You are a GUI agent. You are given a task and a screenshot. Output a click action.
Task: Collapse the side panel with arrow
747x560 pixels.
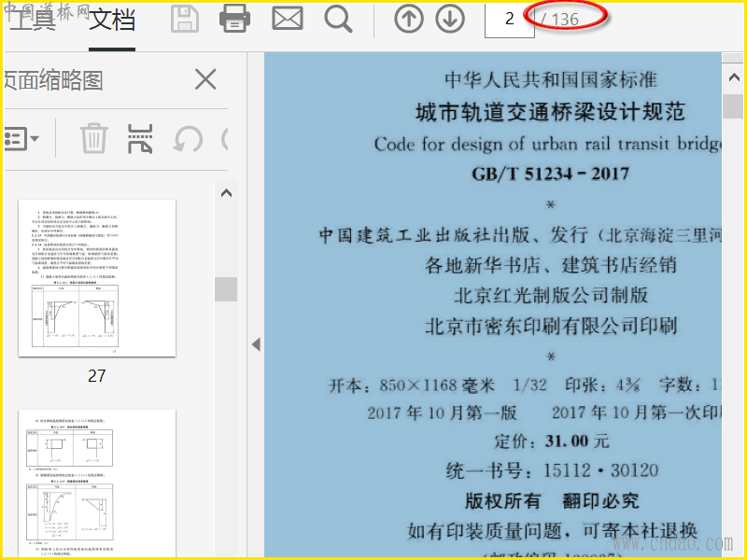click(256, 344)
